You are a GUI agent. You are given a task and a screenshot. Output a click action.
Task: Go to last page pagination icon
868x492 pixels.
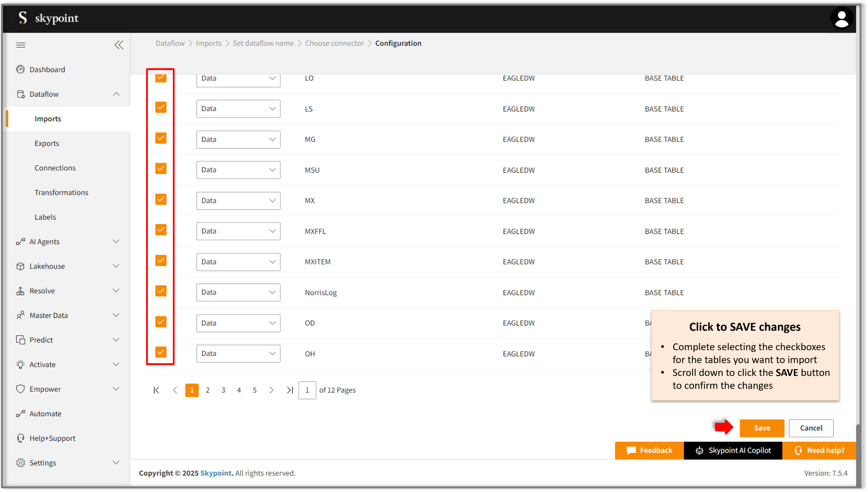tap(290, 390)
